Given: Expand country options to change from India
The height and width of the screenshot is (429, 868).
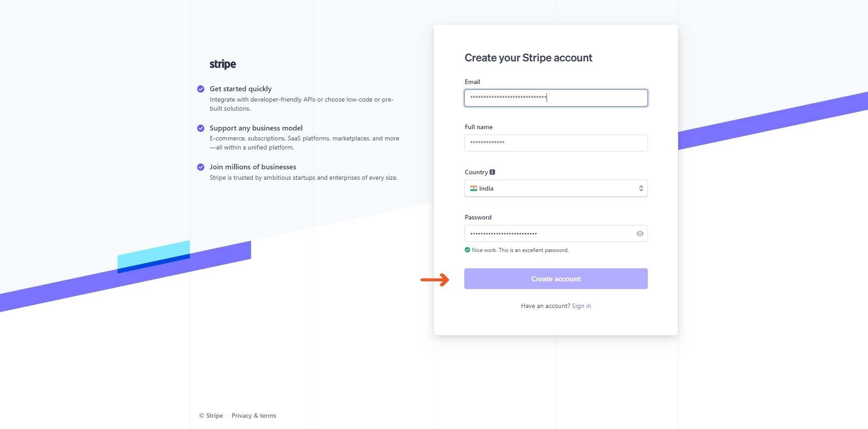Looking at the screenshot, I should tap(556, 188).
